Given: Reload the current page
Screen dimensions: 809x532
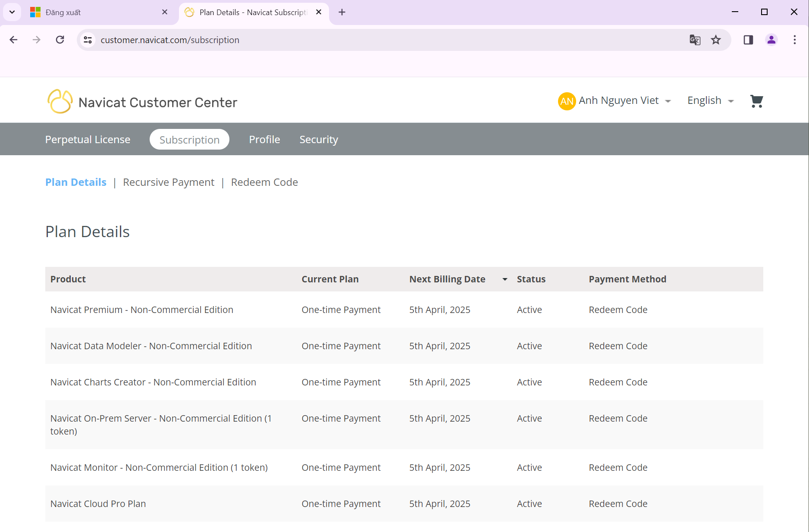Looking at the screenshot, I should [x=60, y=40].
